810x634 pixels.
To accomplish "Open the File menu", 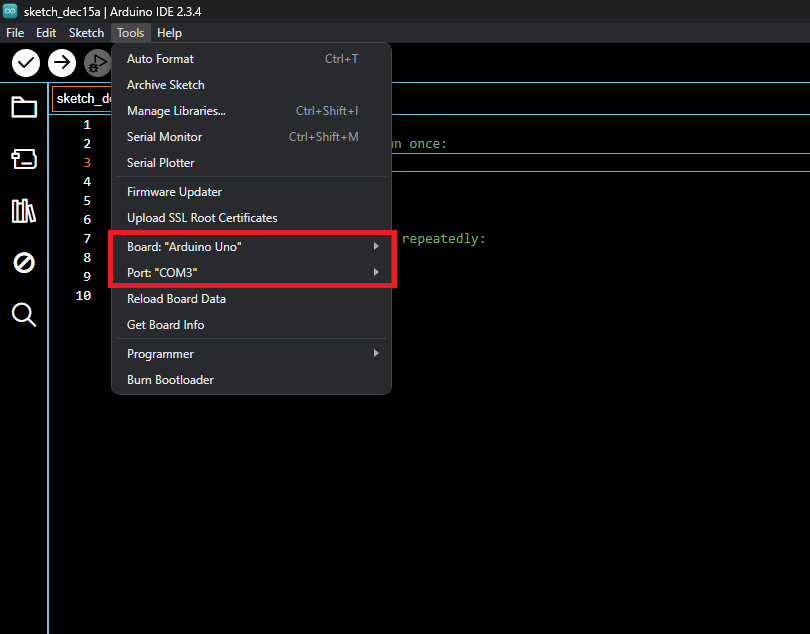I will tap(15, 33).
